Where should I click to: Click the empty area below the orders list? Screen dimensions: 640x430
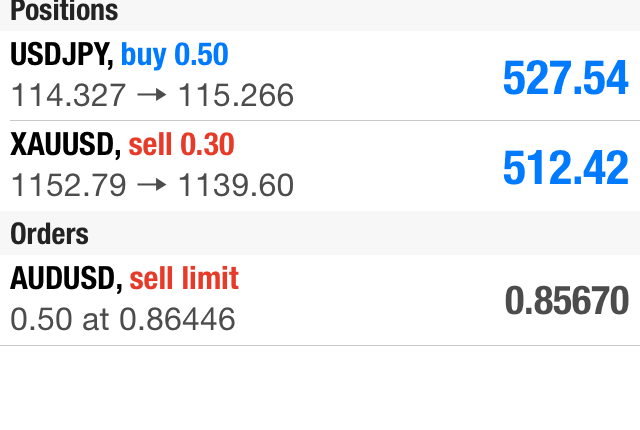coord(320,390)
